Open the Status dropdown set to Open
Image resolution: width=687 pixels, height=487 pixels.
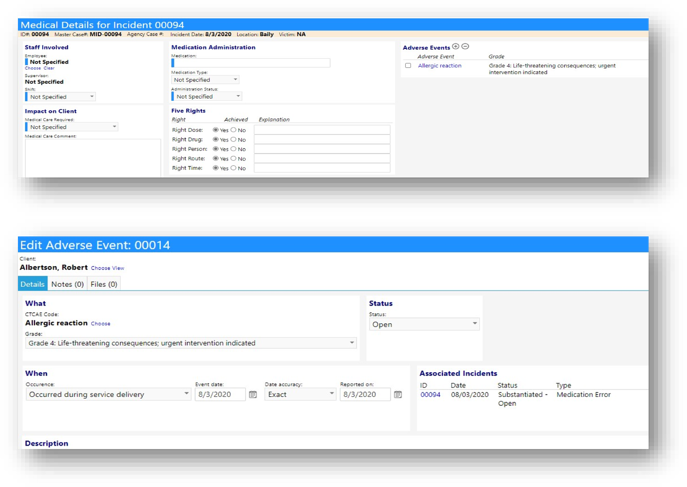pyautogui.click(x=424, y=325)
